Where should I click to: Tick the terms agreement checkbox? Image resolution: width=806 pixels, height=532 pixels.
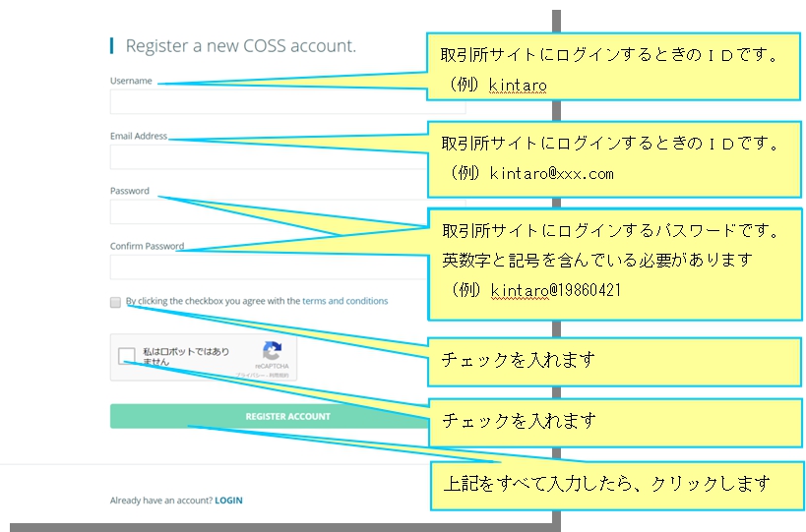tap(115, 302)
